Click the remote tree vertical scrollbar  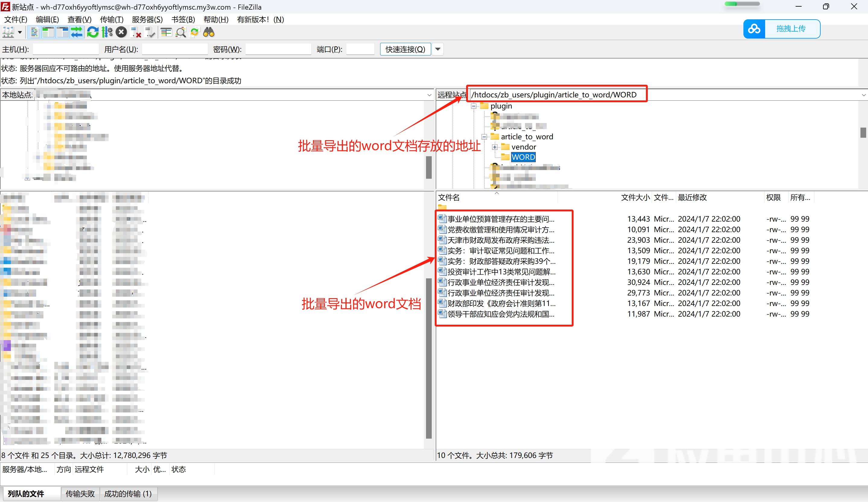pyautogui.click(x=863, y=132)
